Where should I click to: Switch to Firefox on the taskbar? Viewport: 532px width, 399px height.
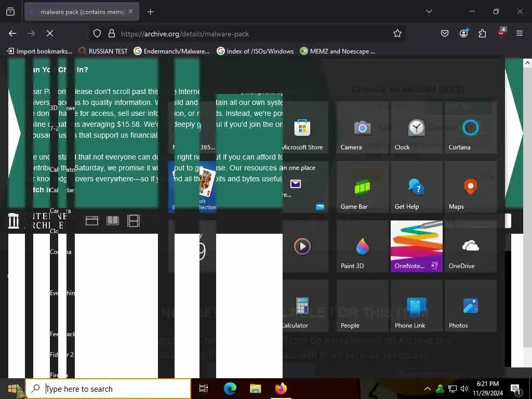pos(281,389)
